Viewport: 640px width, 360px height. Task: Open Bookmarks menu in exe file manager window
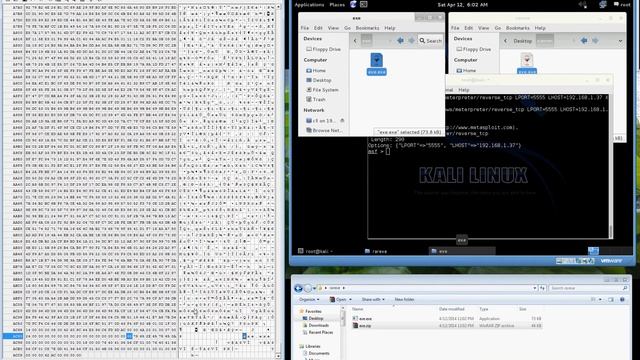(367, 28)
